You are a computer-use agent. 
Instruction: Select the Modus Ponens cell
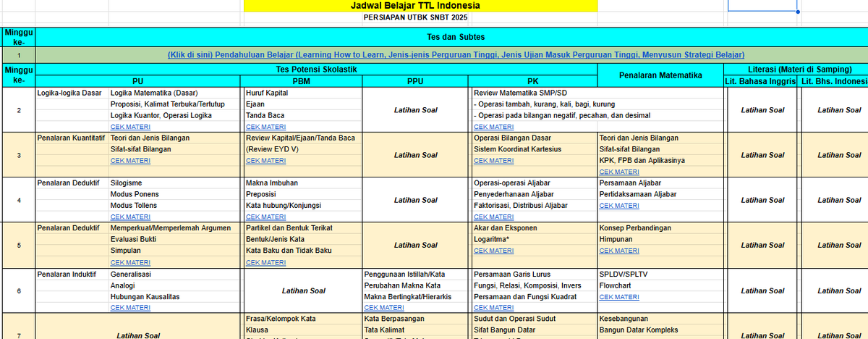(176, 194)
